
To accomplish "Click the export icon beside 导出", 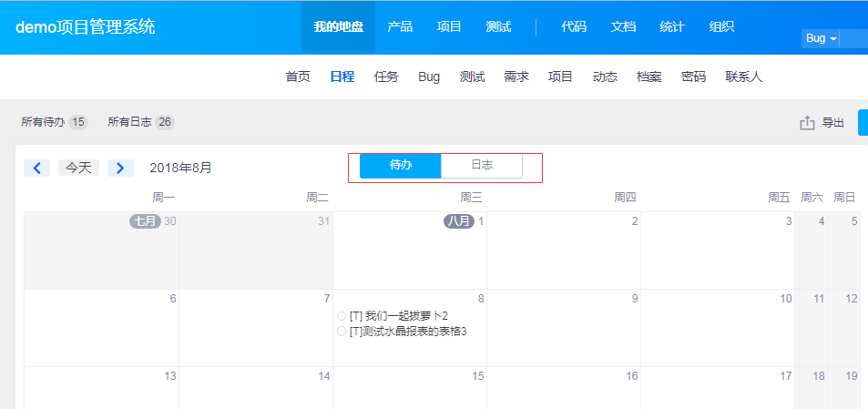I will pyautogui.click(x=807, y=123).
